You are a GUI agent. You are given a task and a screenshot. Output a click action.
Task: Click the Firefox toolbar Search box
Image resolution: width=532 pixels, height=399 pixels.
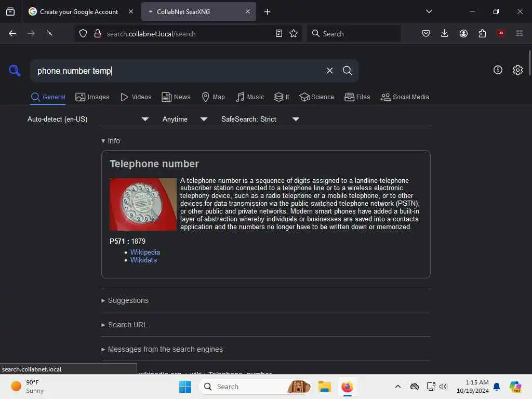coord(354,34)
